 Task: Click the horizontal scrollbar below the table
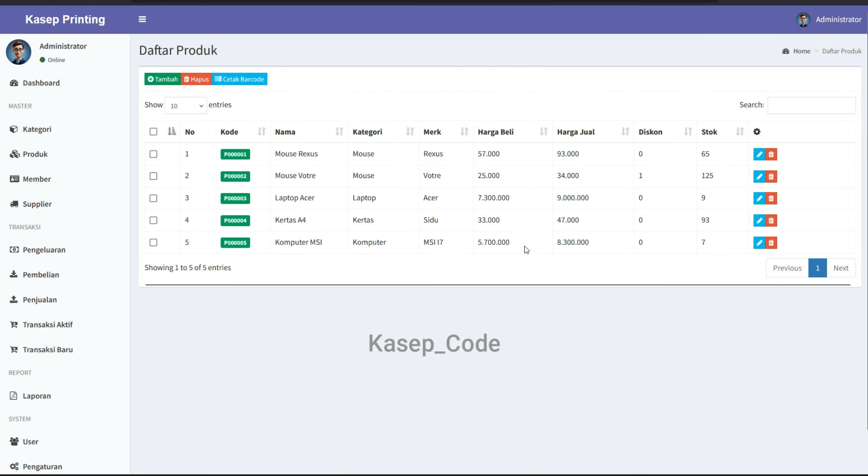point(498,285)
